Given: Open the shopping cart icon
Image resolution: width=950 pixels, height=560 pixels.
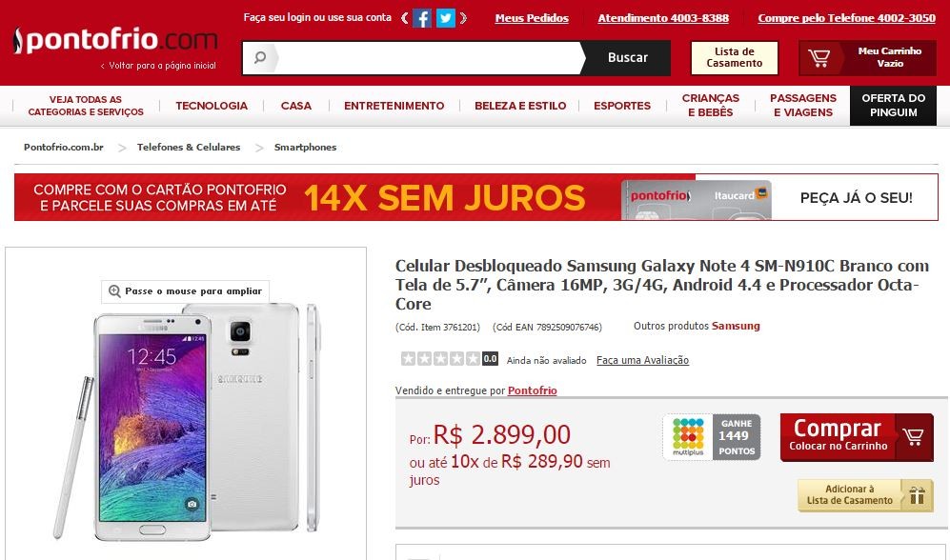Looking at the screenshot, I should tap(819, 58).
